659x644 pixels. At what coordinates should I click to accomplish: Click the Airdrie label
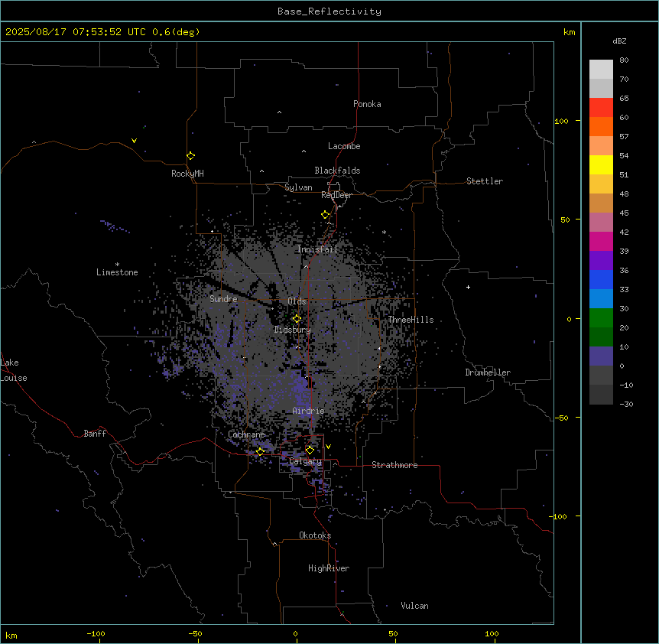pos(309,411)
